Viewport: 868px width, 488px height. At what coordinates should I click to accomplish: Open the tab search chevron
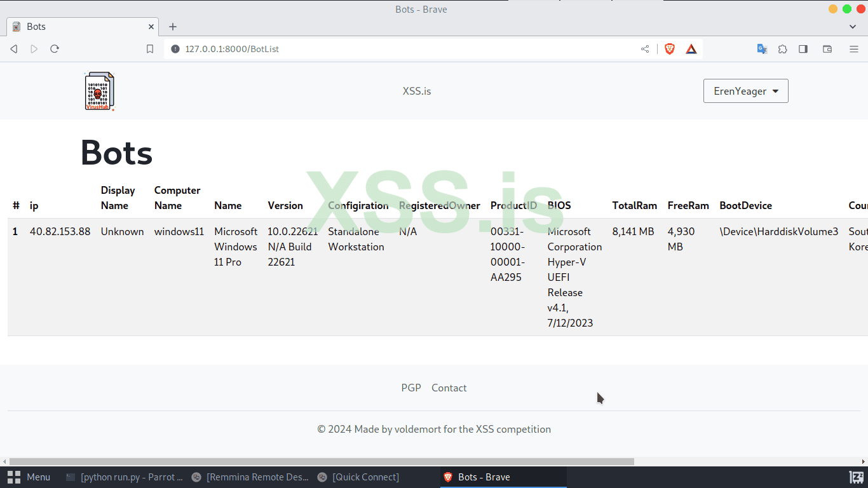coord(853,27)
